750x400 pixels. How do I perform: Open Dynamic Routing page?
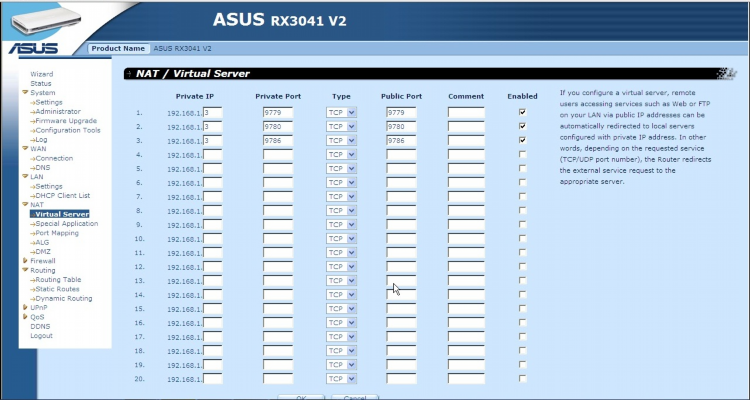pos(64,299)
